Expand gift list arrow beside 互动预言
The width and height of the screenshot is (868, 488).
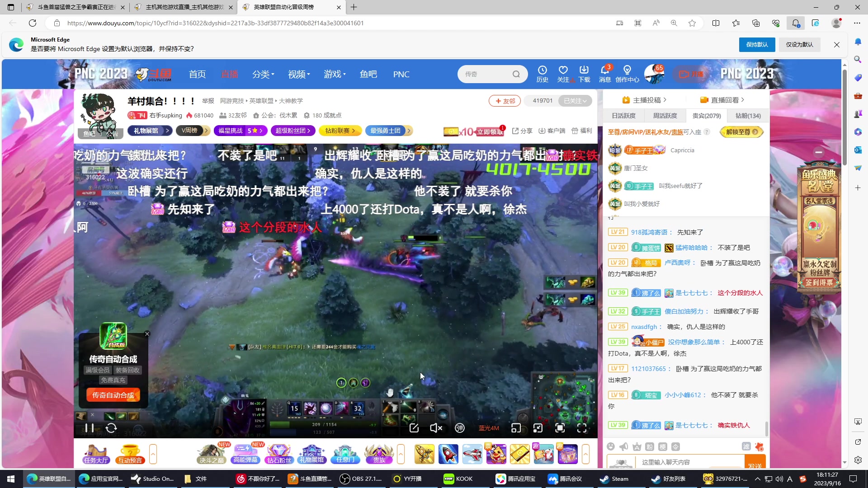153,454
